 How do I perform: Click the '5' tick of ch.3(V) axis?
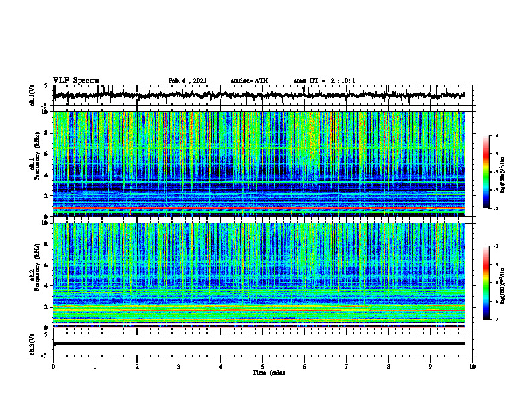tap(46, 334)
